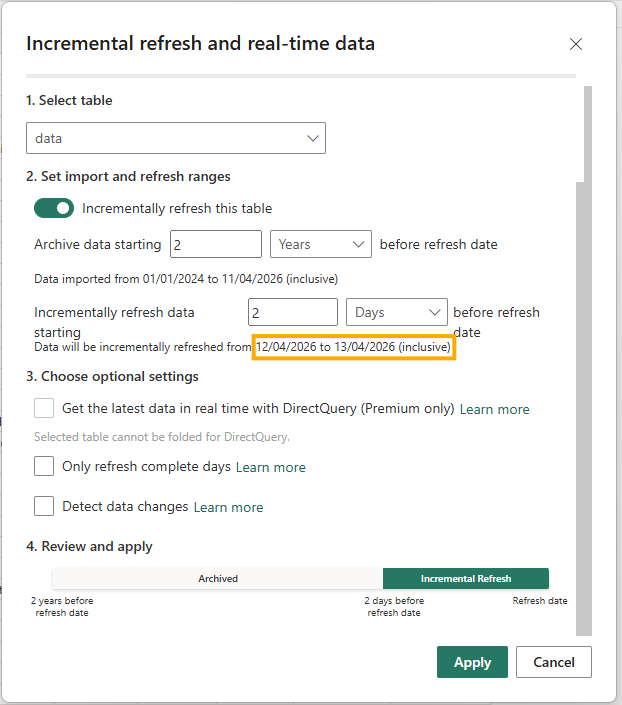
Task: Open the Select table dropdown showing data
Action: click(x=176, y=138)
